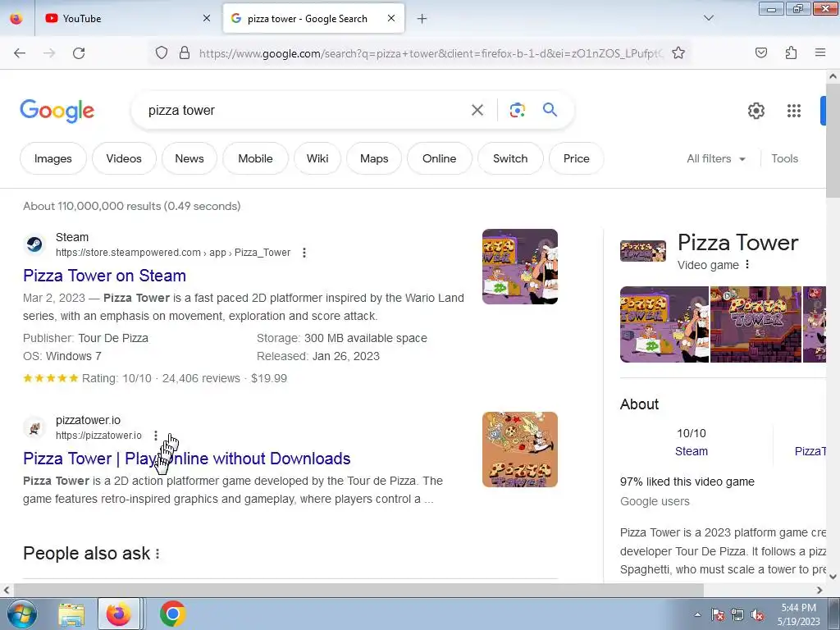The width and height of the screenshot is (840, 630).
Task: Follow the Steam rating link in About
Action: click(691, 451)
